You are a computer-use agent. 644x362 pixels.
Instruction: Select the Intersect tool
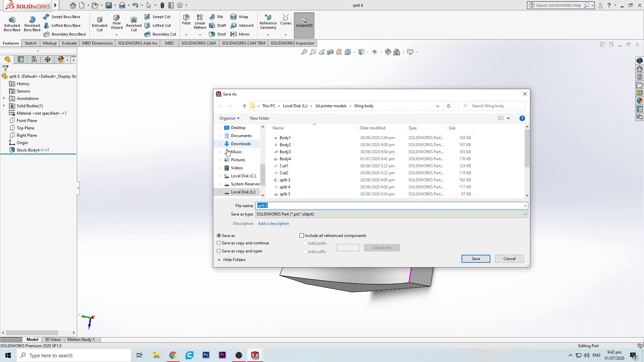point(242,25)
